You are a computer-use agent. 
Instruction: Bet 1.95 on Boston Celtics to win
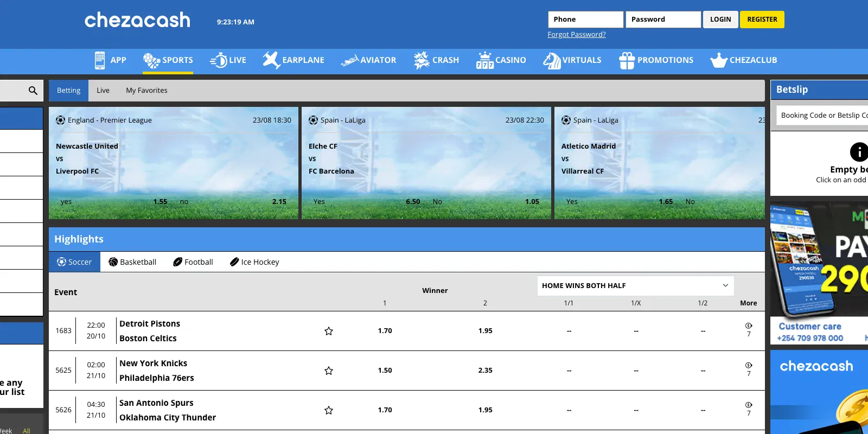coord(486,331)
